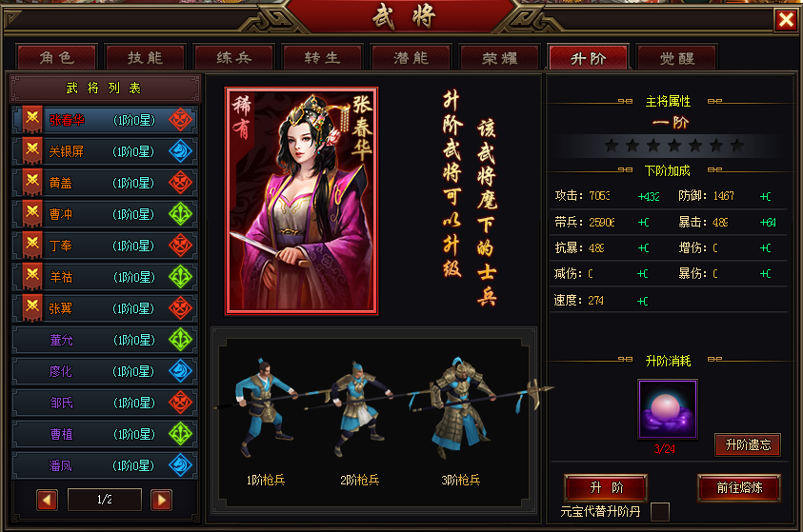Screen dimensions: 803x532
Task: Toggle the 元宝代替升阶丹 checkbox
Action: click(659, 512)
